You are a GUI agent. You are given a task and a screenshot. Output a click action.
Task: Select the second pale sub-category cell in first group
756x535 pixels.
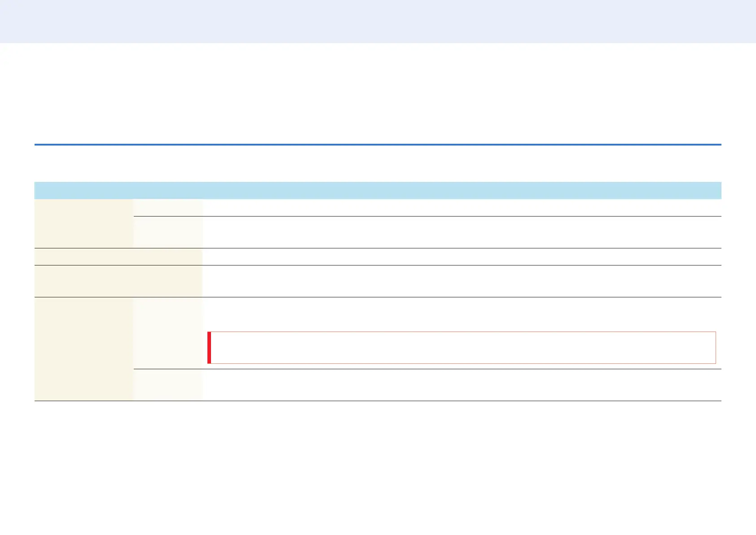(x=168, y=232)
